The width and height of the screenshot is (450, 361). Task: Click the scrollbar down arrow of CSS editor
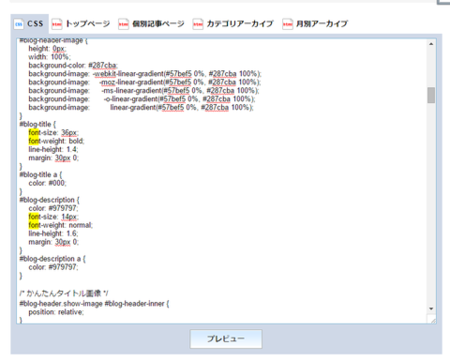(431, 309)
